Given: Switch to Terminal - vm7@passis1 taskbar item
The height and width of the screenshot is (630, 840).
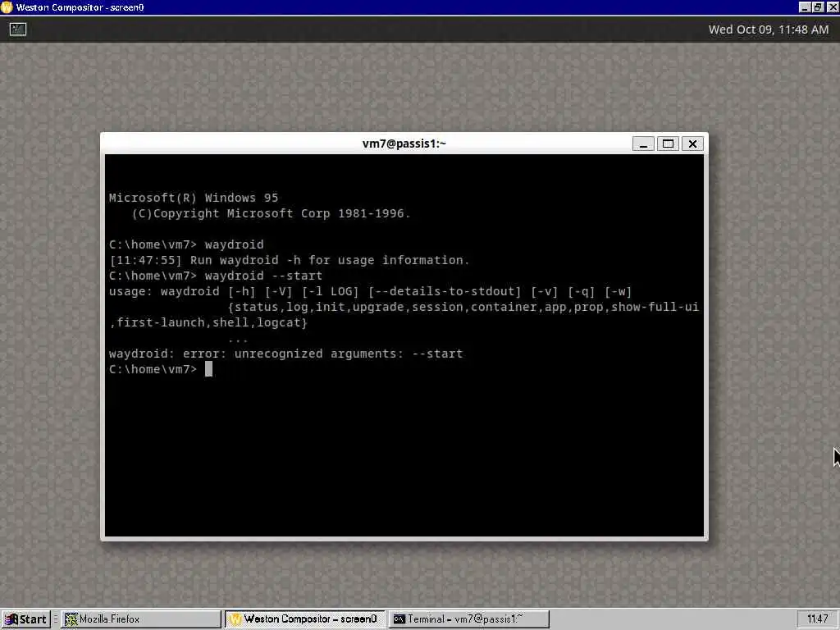Looking at the screenshot, I should (468, 619).
